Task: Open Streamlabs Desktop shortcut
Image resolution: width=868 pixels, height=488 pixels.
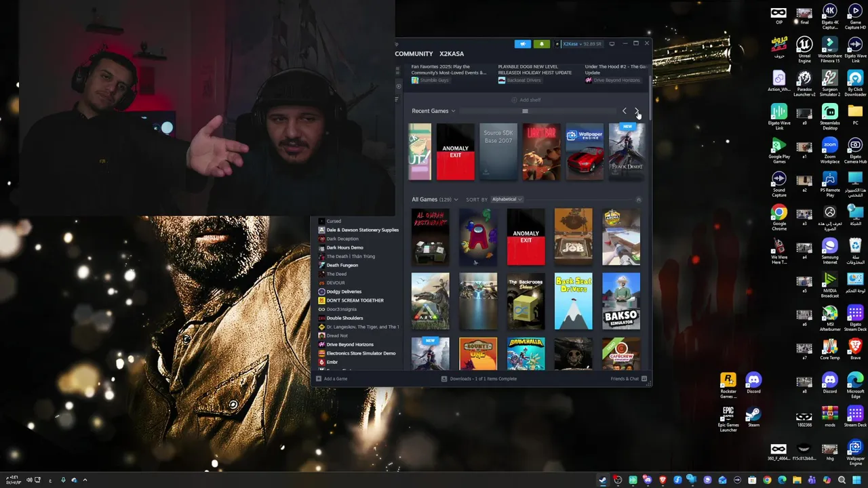Action: click(830, 117)
